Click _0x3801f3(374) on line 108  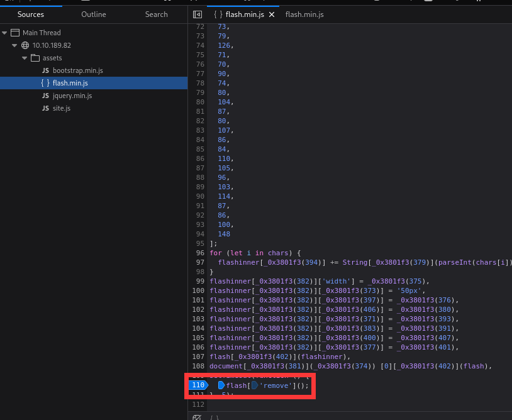(343, 366)
